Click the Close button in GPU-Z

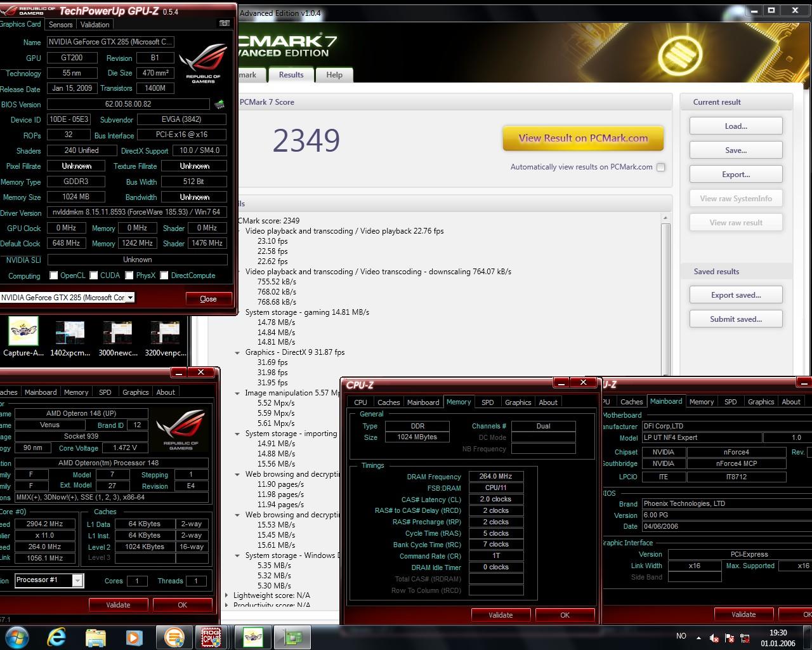208,298
